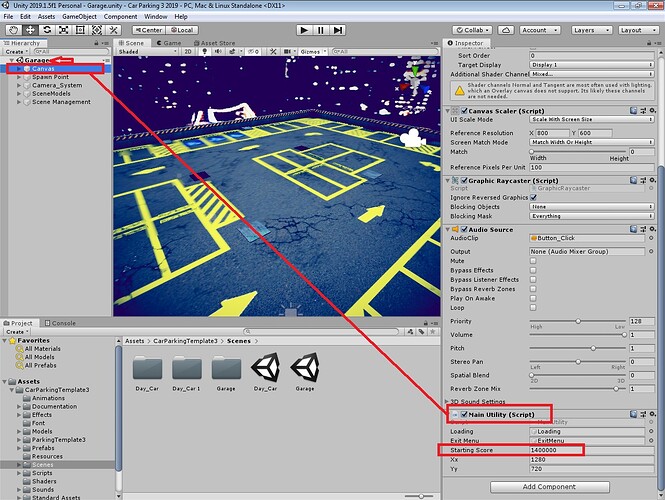Select the Rotate tool in toolbar
The image size is (665, 500).
[x=47, y=30]
